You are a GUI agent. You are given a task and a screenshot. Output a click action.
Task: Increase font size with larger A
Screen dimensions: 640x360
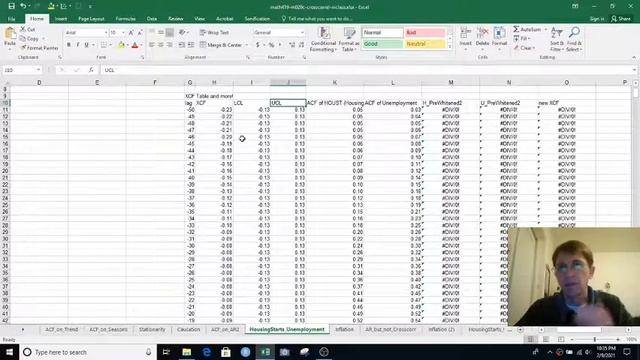131,33
